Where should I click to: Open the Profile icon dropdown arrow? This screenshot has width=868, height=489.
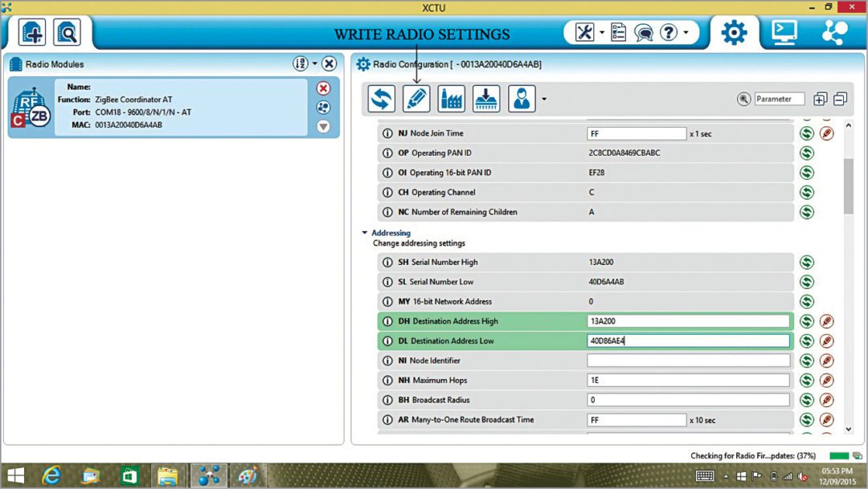[x=545, y=100]
